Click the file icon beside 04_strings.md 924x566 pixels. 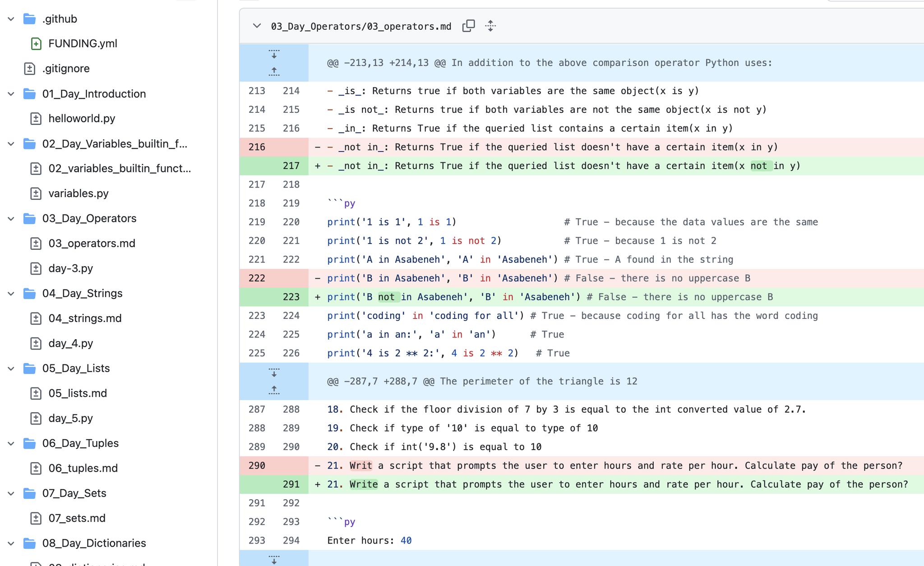(36, 318)
